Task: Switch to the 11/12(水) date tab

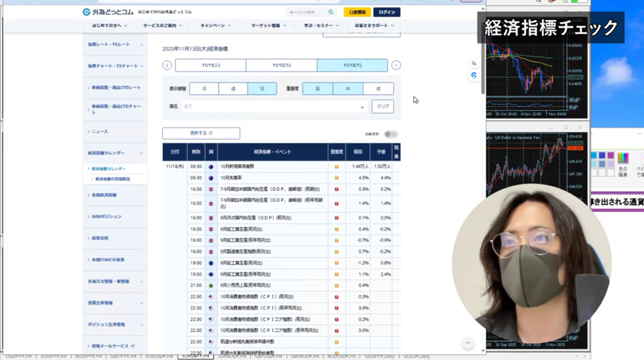Action: pyautogui.click(x=281, y=65)
